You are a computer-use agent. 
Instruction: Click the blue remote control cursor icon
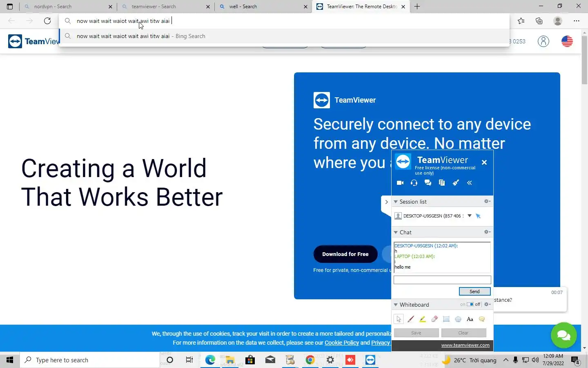pyautogui.click(x=478, y=216)
